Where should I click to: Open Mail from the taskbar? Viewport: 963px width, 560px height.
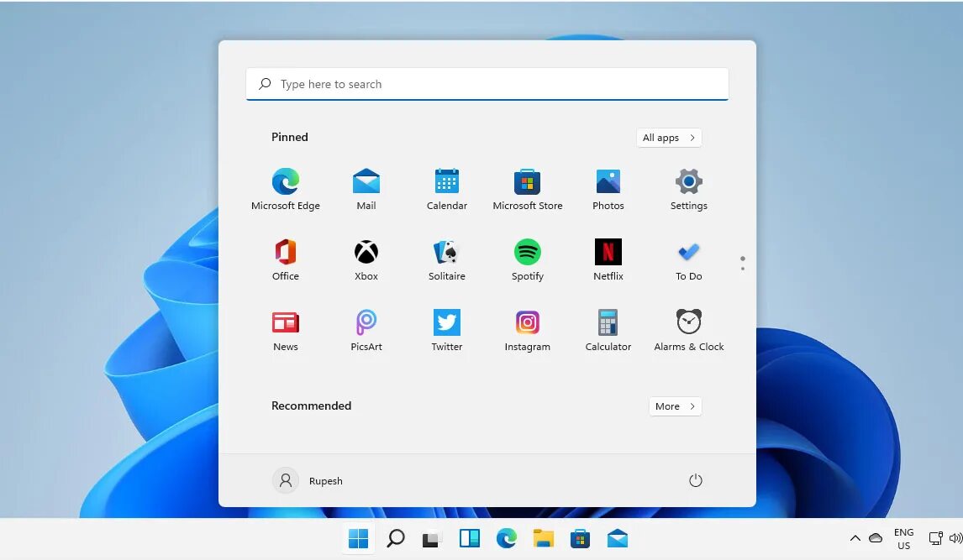point(618,538)
